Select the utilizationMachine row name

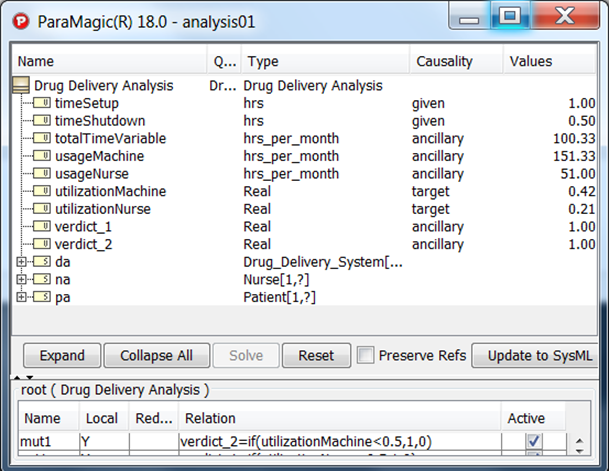click(x=110, y=191)
